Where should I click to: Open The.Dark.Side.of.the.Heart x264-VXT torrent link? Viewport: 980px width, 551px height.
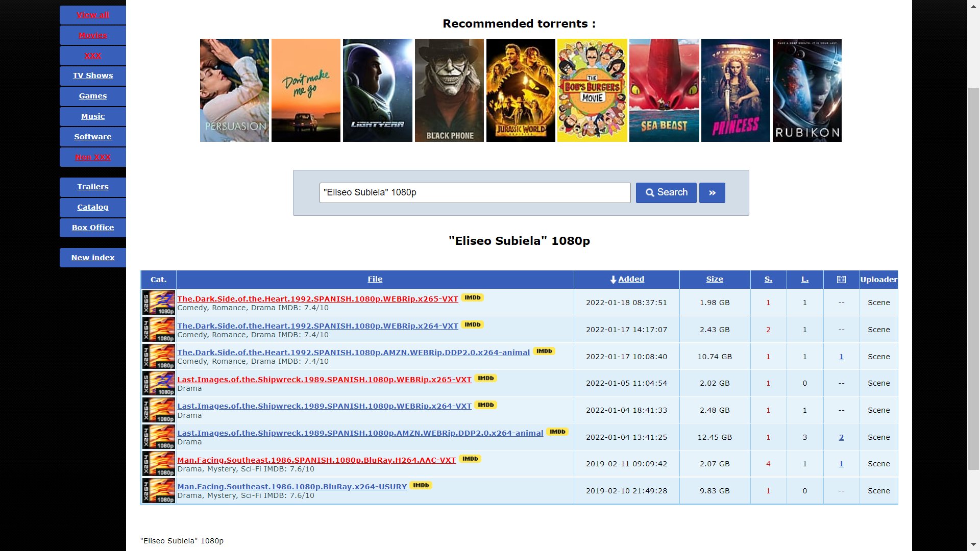[x=317, y=326]
